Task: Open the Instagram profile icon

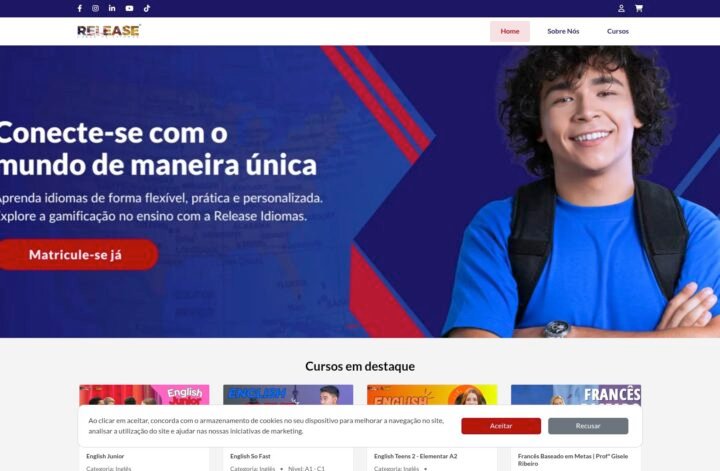Action: (x=96, y=8)
